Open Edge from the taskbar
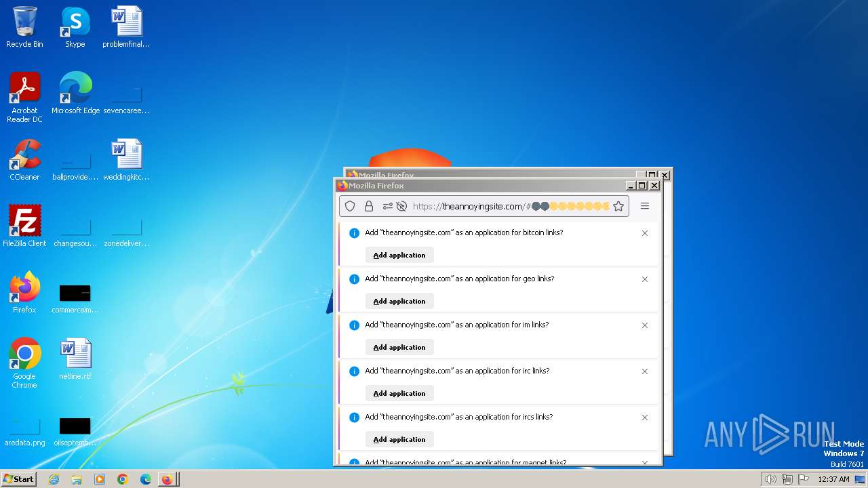 (146, 479)
